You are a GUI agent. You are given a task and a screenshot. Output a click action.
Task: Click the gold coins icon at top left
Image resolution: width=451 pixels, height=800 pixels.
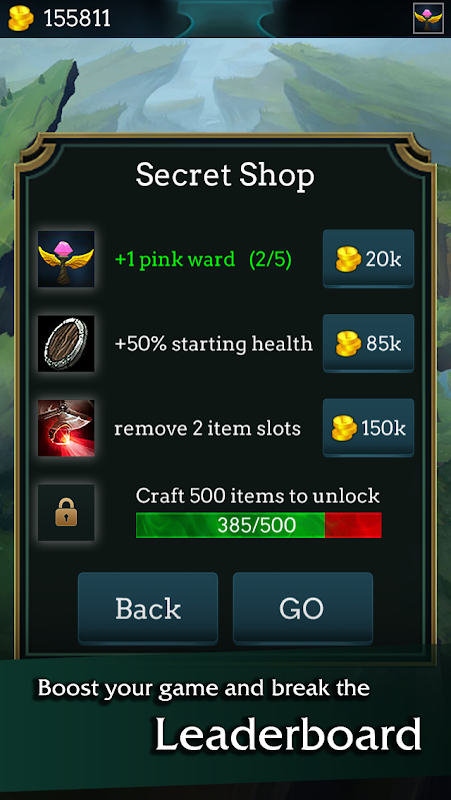[21, 19]
